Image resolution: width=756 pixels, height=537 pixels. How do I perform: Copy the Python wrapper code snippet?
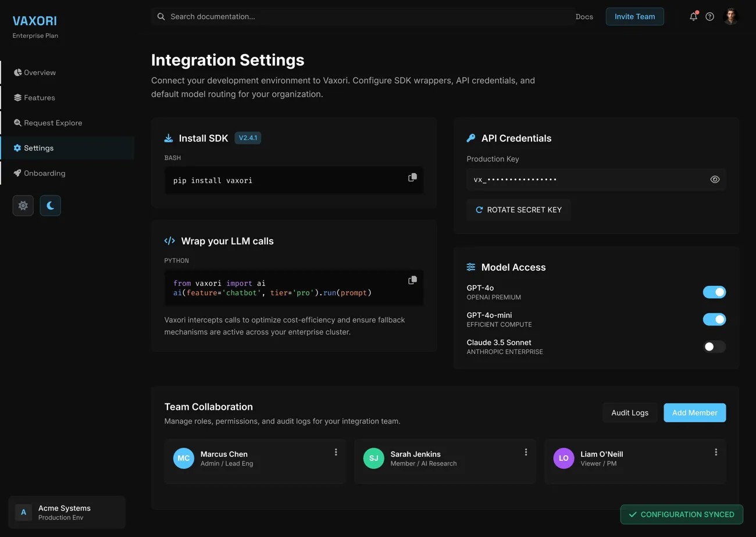[412, 280]
